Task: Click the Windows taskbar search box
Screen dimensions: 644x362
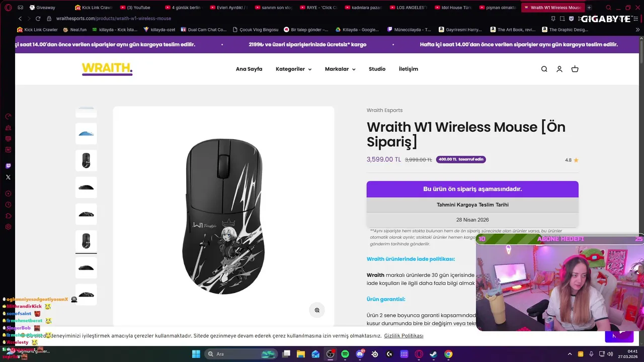Action: [x=240, y=354]
